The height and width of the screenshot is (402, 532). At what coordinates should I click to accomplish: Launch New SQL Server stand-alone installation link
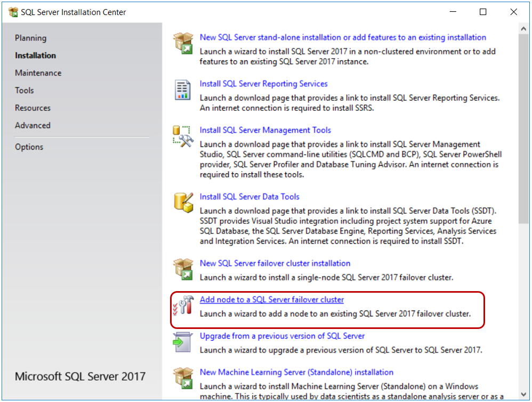point(343,37)
